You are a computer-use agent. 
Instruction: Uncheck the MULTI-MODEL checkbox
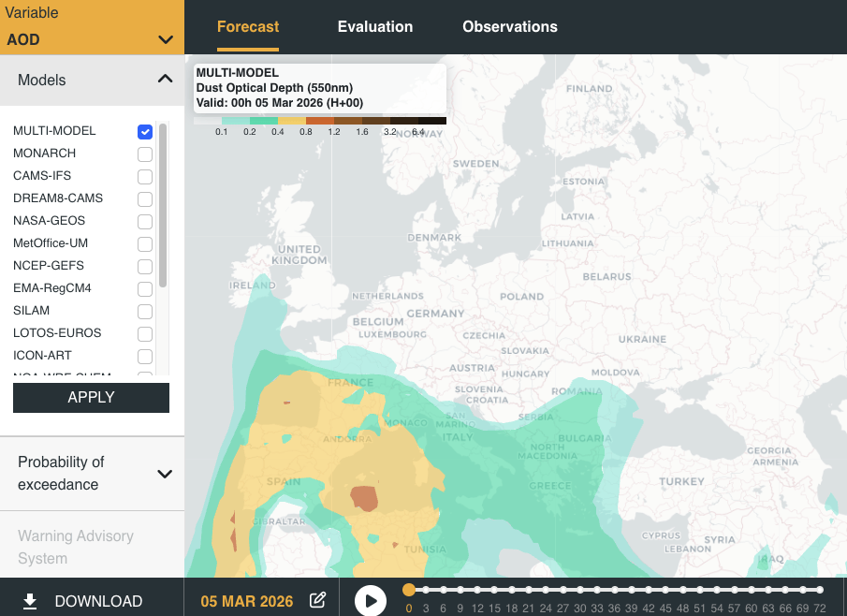pyautogui.click(x=145, y=132)
